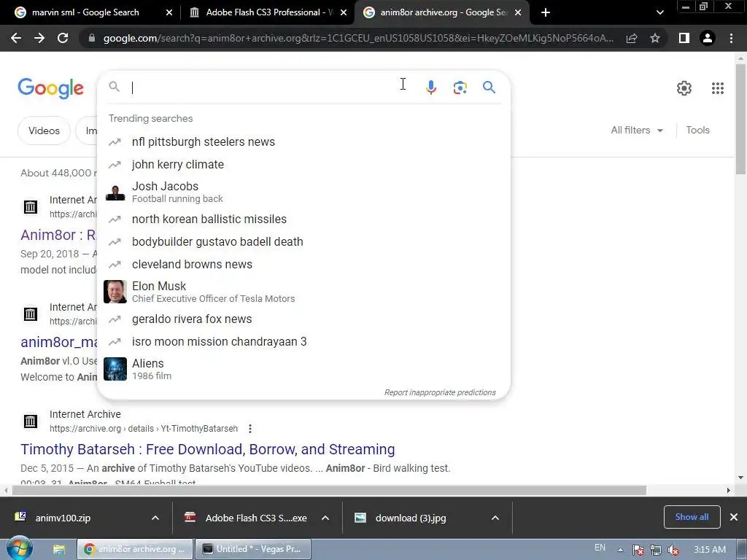The image size is (747, 560).
Task: Open Google Lens image search icon
Action: [x=460, y=87]
